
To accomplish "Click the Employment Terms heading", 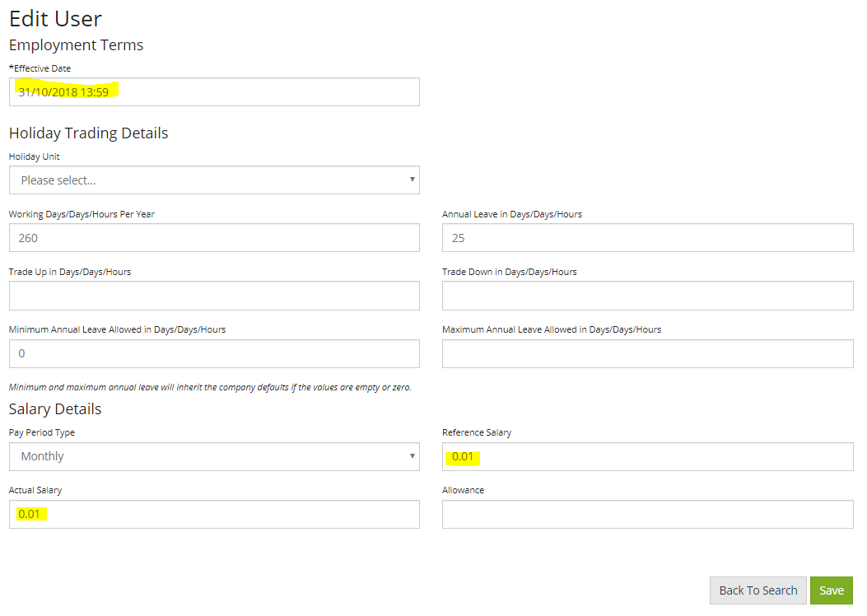I will (76, 45).
